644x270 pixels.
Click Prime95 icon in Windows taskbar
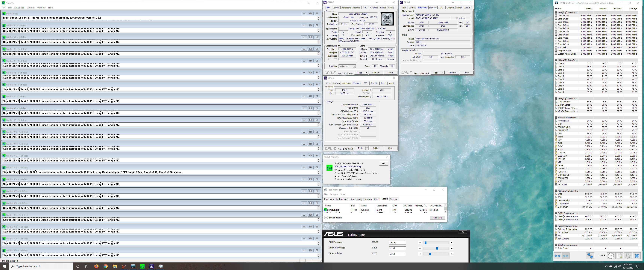(x=142, y=266)
